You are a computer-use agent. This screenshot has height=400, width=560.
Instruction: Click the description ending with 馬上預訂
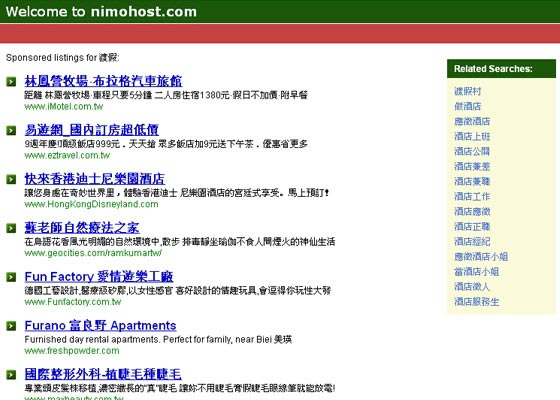click(x=177, y=193)
